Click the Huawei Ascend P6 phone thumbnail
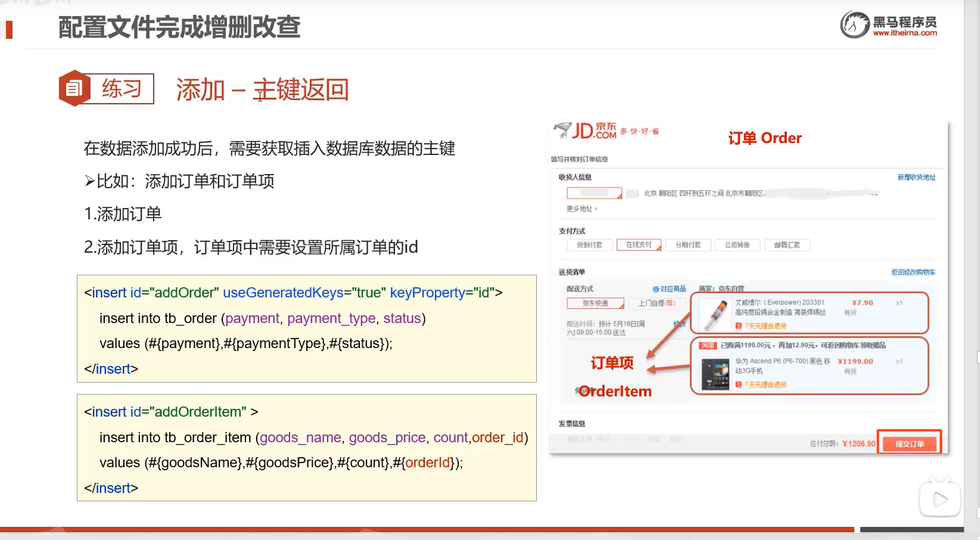 [715, 374]
